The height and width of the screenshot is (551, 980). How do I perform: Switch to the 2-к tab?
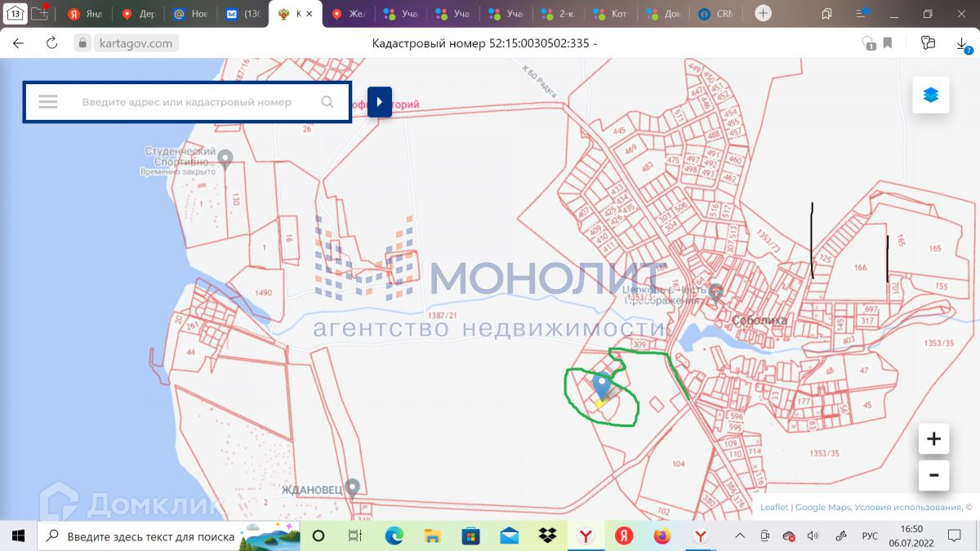559,14
